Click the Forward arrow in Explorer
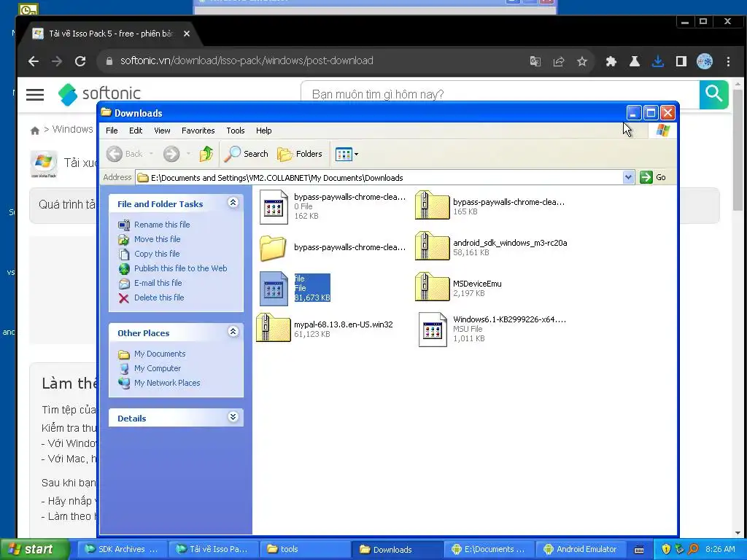 click(171, 154)
